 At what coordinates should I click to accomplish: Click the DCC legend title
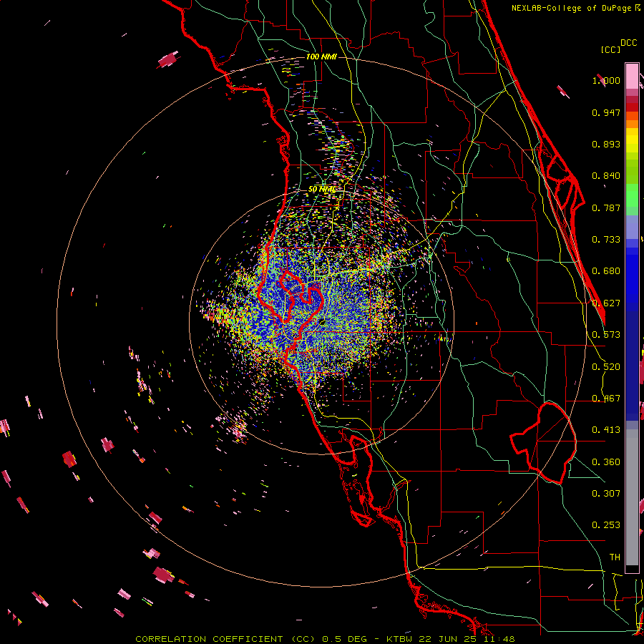(628, 43)
